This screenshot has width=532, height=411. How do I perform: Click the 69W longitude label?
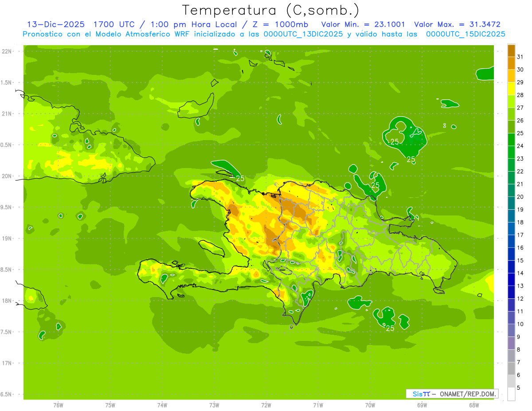pos(422,405)
